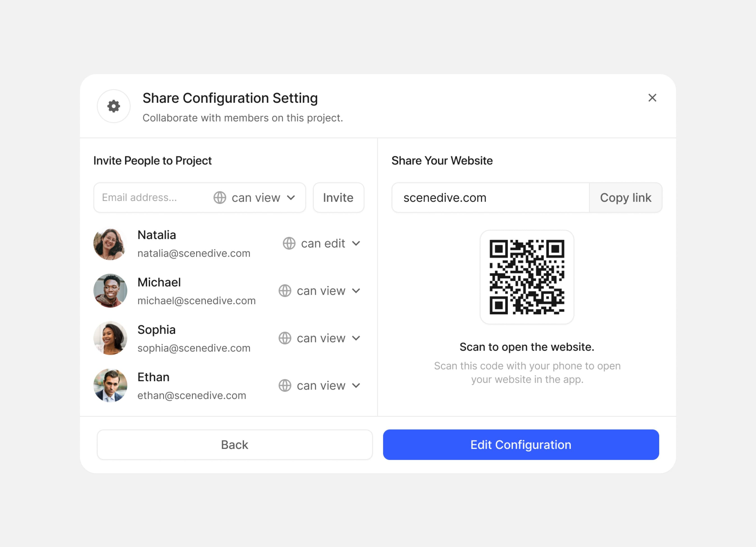
Task: Select the sophia@scenedive.com email text
Action: (194, 348)
